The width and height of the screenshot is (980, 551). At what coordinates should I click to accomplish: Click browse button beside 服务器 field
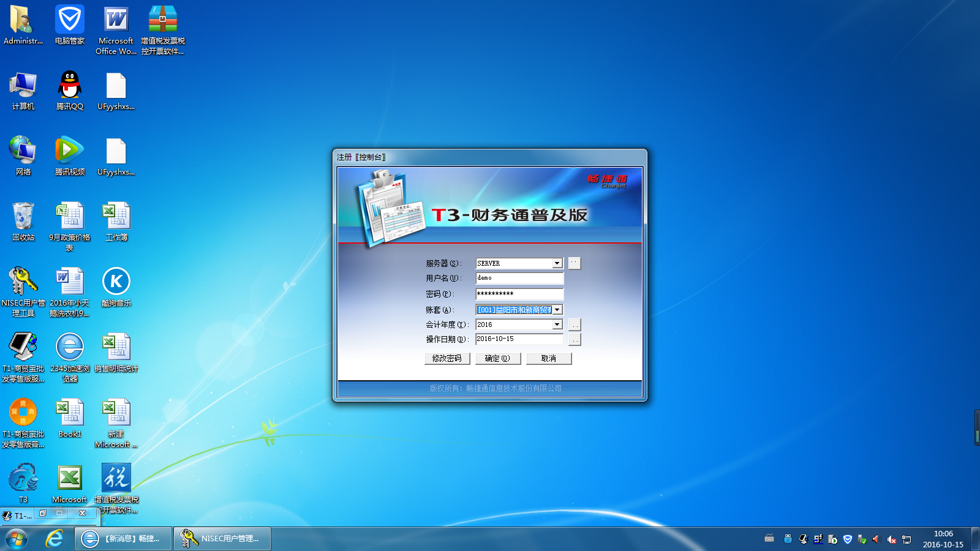coord(574,263)
